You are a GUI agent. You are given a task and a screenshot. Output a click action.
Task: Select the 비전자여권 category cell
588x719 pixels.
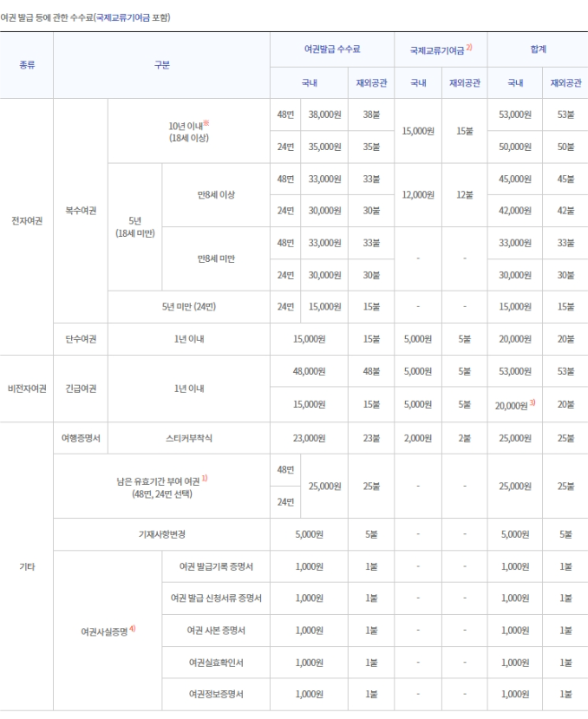[x=27, y=389]
